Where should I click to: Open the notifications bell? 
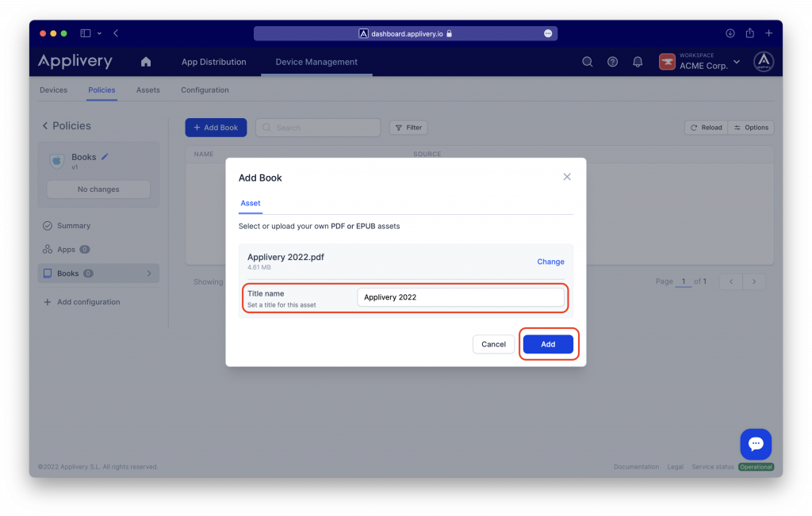pyautogui.click(x=638, y=62)
